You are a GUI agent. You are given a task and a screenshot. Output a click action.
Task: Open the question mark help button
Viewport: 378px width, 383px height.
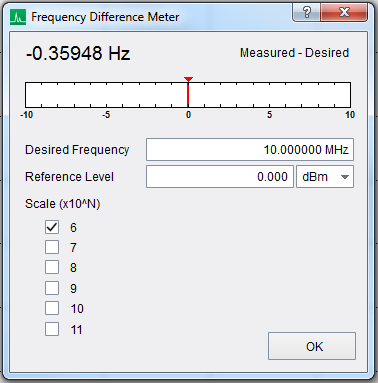coord(307,12)
